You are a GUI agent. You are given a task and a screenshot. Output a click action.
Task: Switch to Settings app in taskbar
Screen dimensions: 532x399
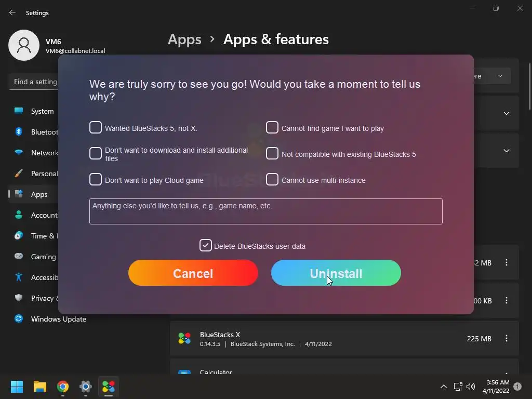coord(86,387)
